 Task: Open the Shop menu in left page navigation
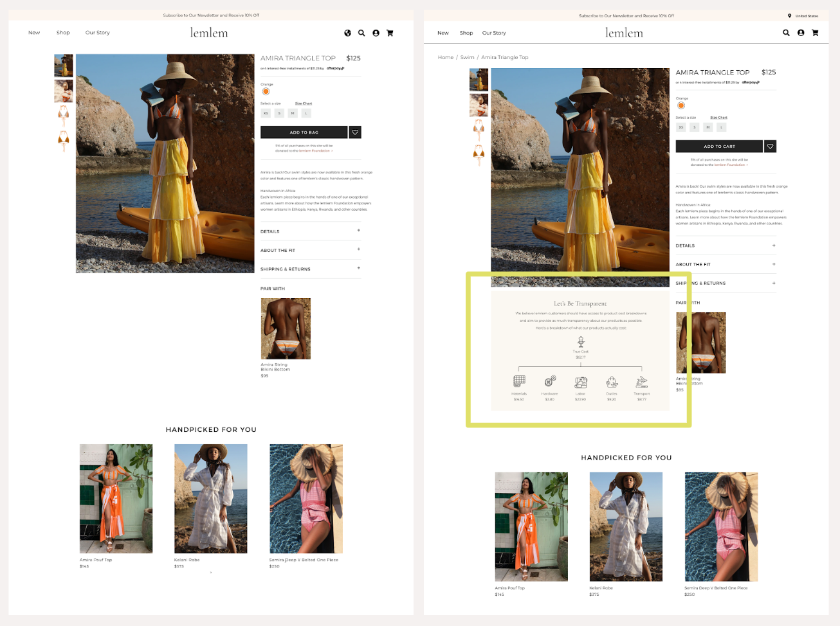click(x=63, y=33)
